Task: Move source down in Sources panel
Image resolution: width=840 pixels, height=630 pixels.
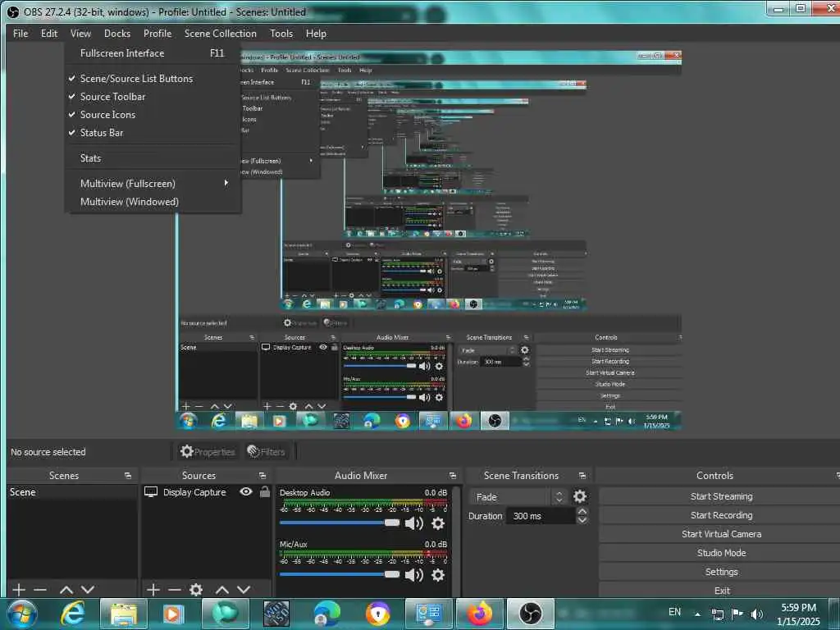Action: (244, 590)
